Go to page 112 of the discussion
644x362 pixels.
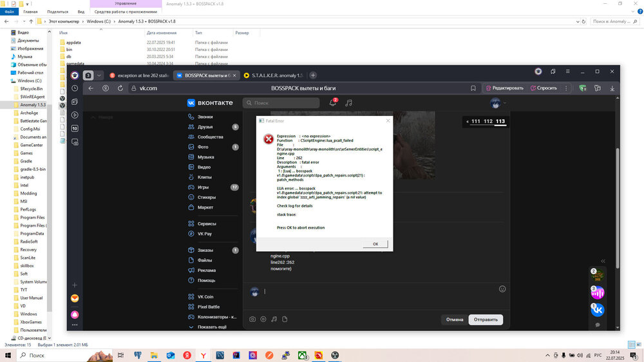pos(488,121)
